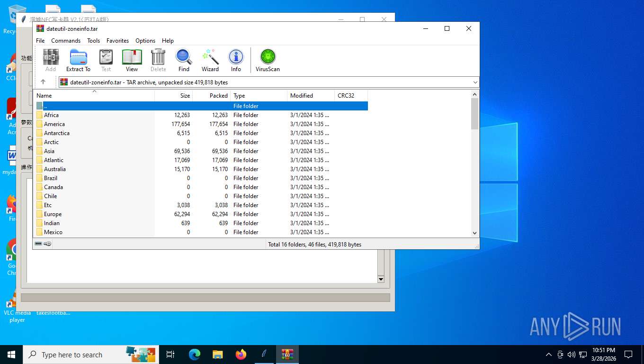The image size is (644, 364).
Task: Switch to feather app in taskbar
Action: coord(264,355)
